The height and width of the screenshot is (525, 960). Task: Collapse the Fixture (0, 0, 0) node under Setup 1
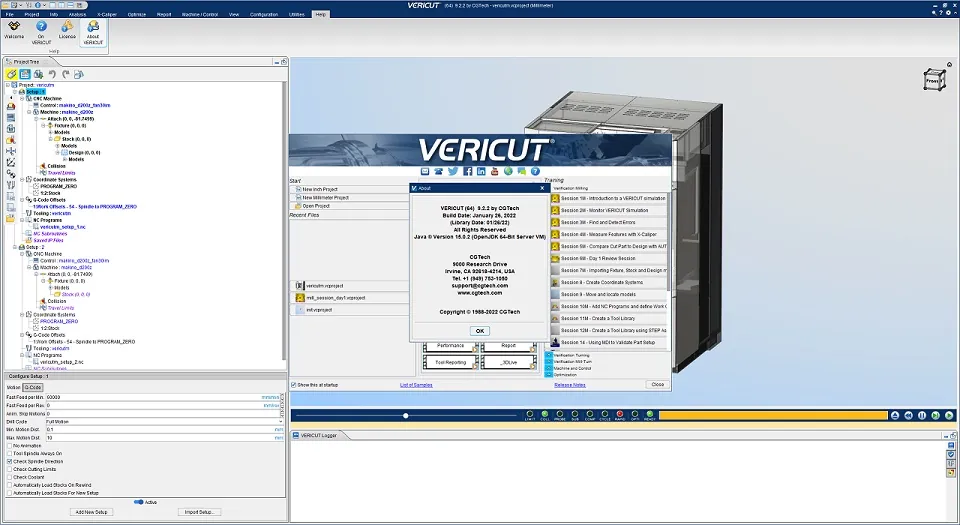(x=43, y=125)
